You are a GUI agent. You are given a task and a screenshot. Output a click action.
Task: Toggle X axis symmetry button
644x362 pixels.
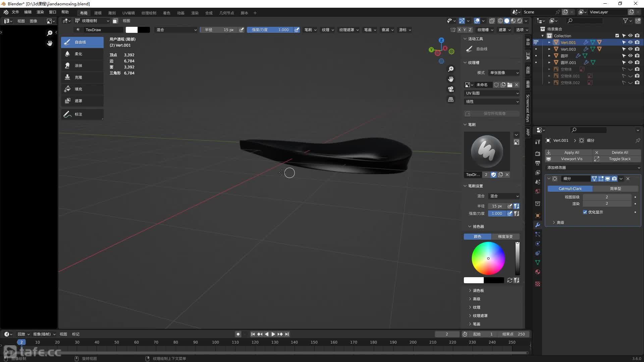pyautogui.click(x=460, y=30)
